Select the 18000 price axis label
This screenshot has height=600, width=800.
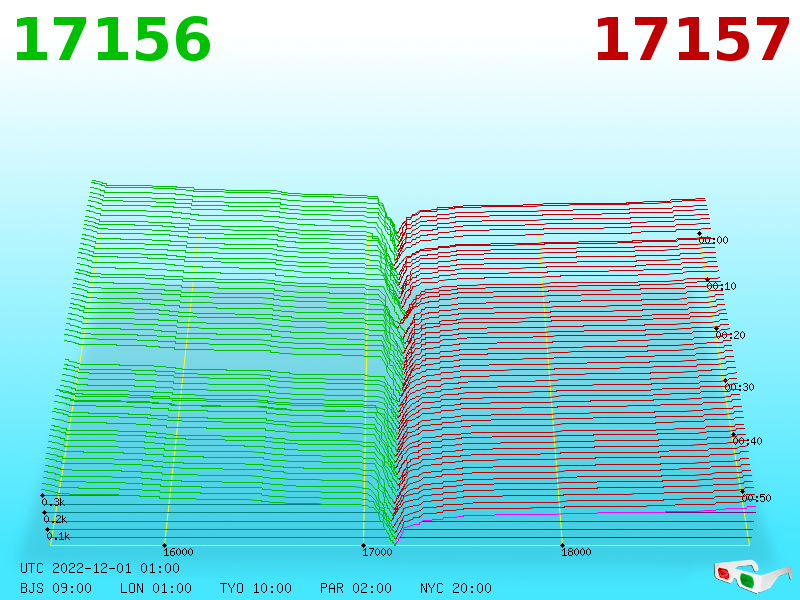point(576,552)
